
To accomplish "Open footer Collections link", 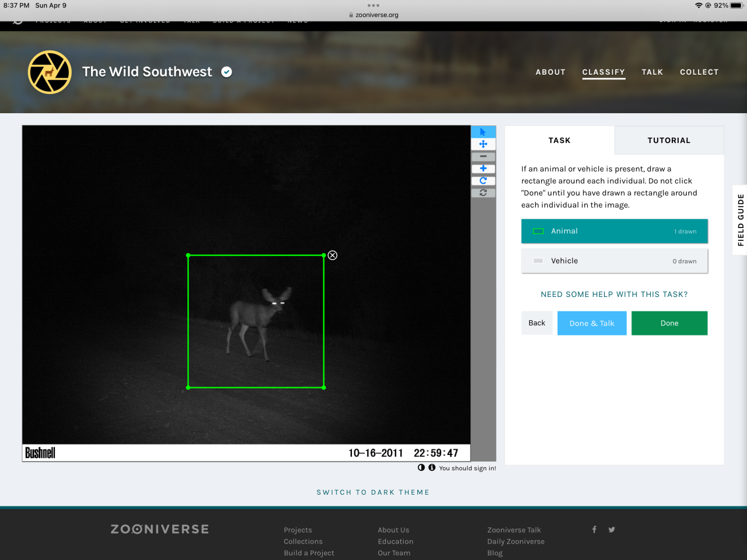I will (303, 541).
